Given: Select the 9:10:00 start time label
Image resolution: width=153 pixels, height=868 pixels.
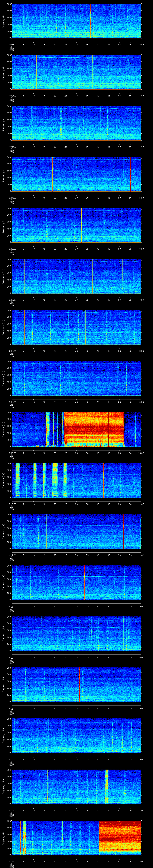Looking at the screenshot, I should pos(12,504).
